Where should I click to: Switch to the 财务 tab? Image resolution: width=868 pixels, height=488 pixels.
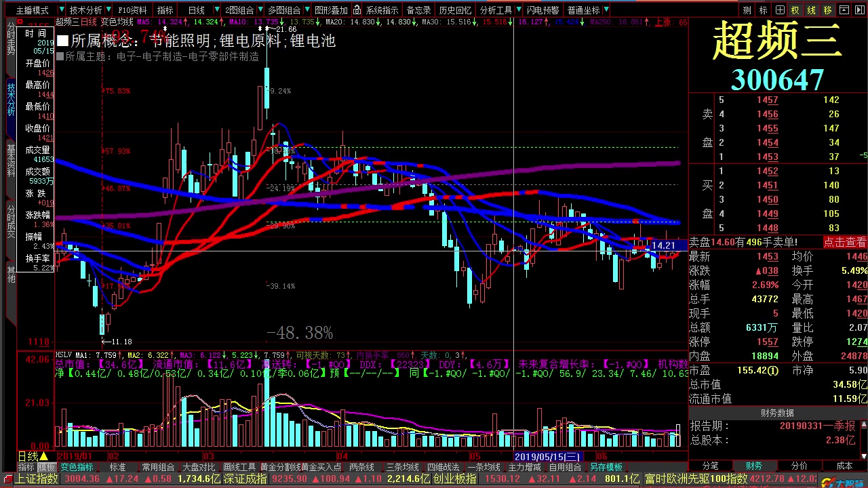tap(754, 466)
